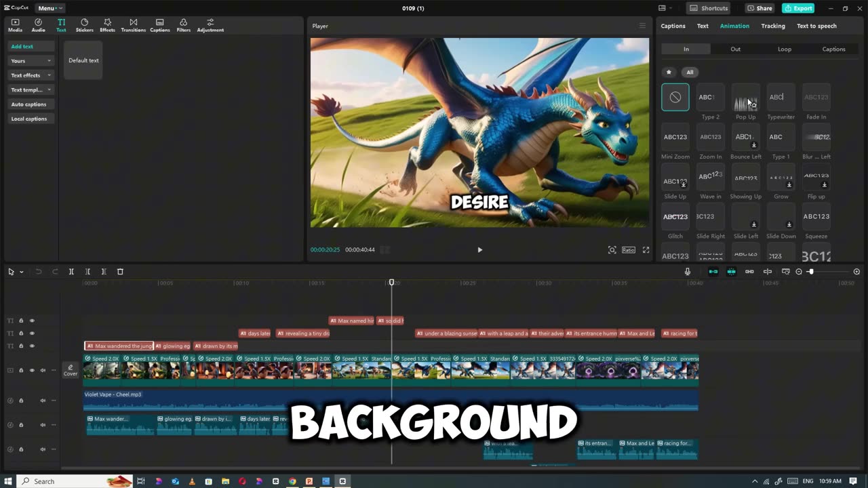Open the Filters panel icon

pyautogui.click(x=183, y=25)
